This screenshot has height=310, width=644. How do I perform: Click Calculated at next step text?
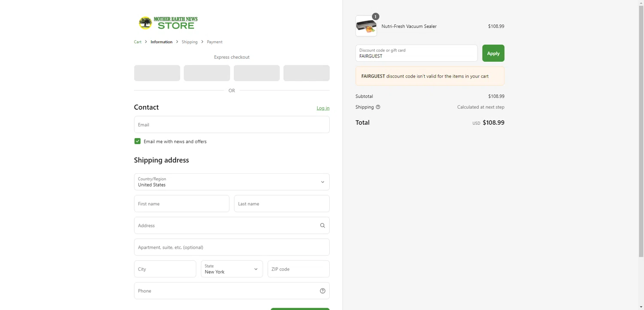pos(481,107)
